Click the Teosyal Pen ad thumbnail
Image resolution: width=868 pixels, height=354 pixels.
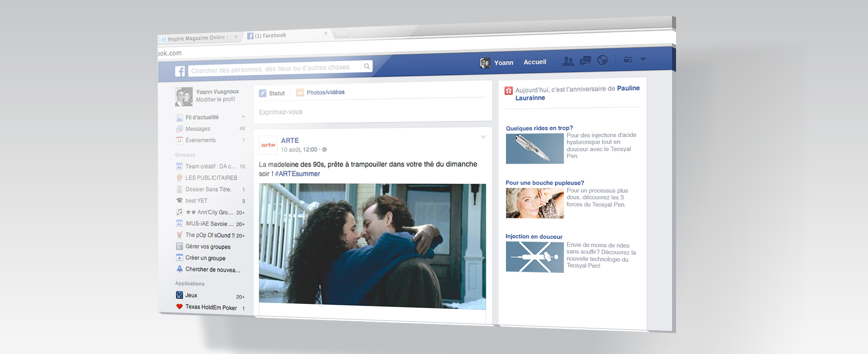pyautogui.click(x=535, y=149)
